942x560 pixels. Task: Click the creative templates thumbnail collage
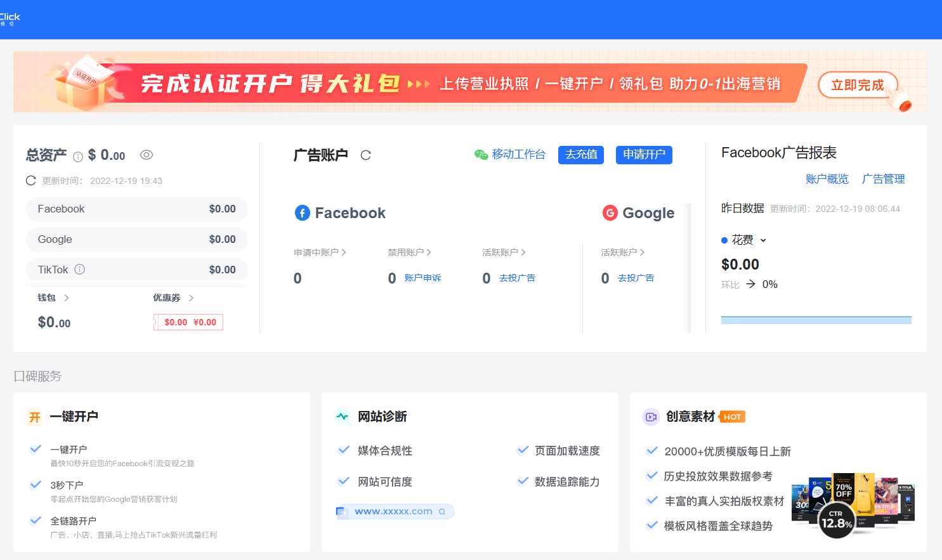point(853,505)
